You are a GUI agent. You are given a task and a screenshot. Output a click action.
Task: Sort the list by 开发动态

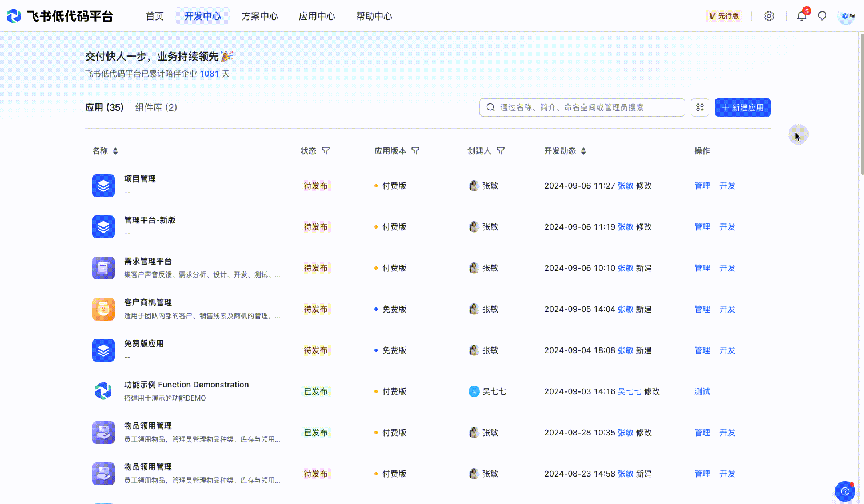583,151
